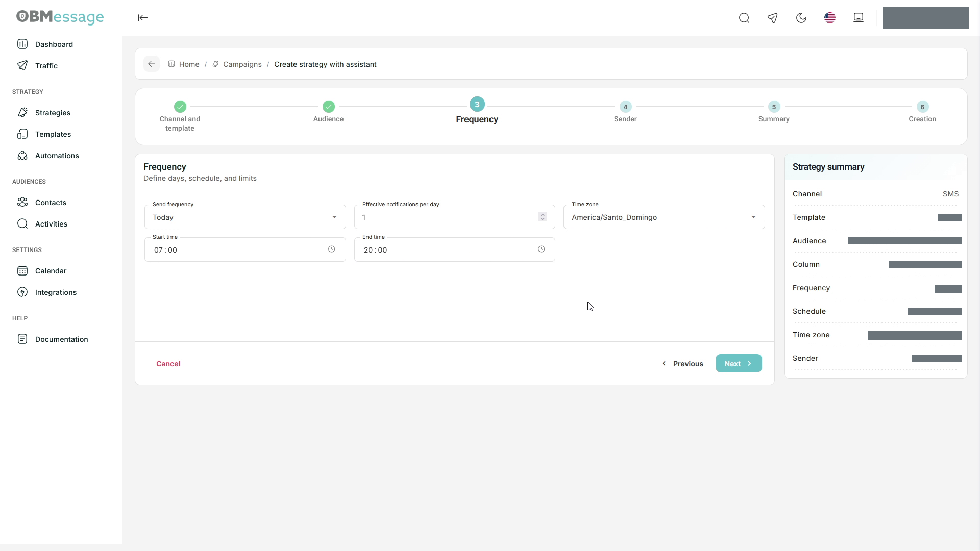Open the language selector flag icon
This screenshot has height=551, width=980.
click(830, 18)
